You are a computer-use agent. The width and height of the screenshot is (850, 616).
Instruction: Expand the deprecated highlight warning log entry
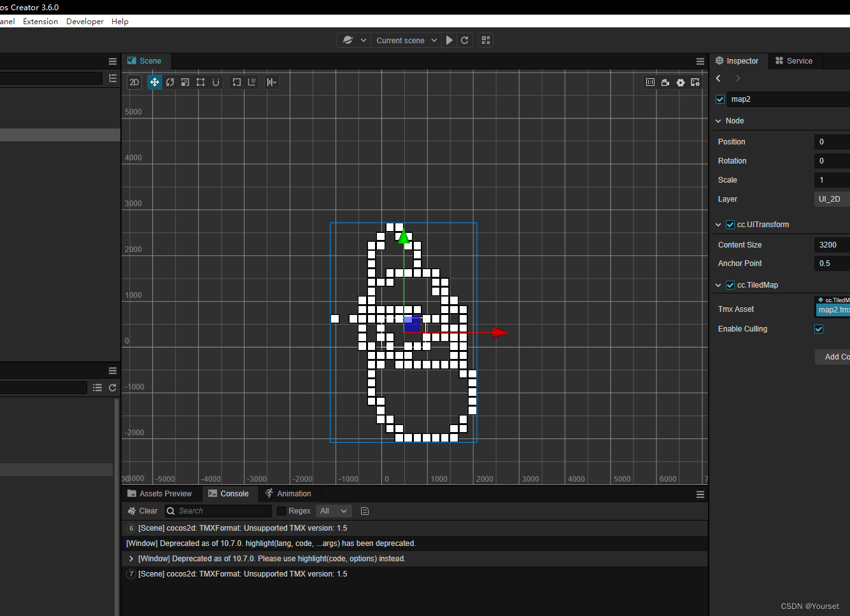pos(131,558)
